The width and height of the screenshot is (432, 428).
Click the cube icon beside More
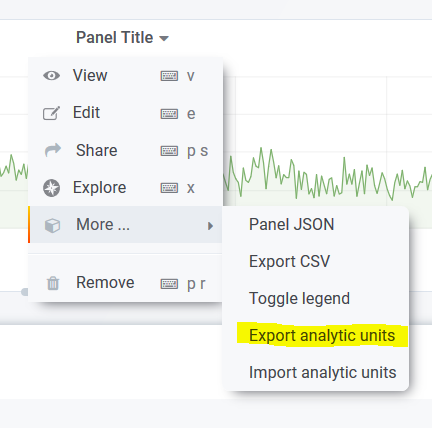(52, 225)
